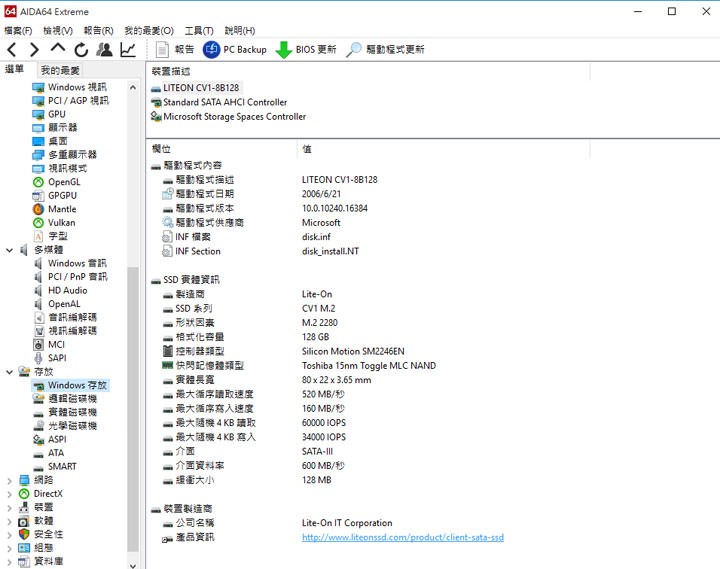Go up one level with the up arrow icon
The image size is (720, 569).
(58, 48)
